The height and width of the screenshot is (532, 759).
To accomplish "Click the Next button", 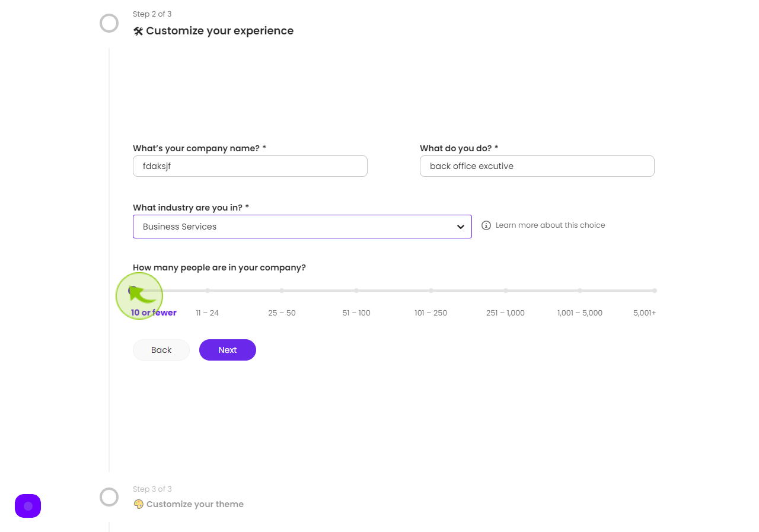I will coord(228,350).
